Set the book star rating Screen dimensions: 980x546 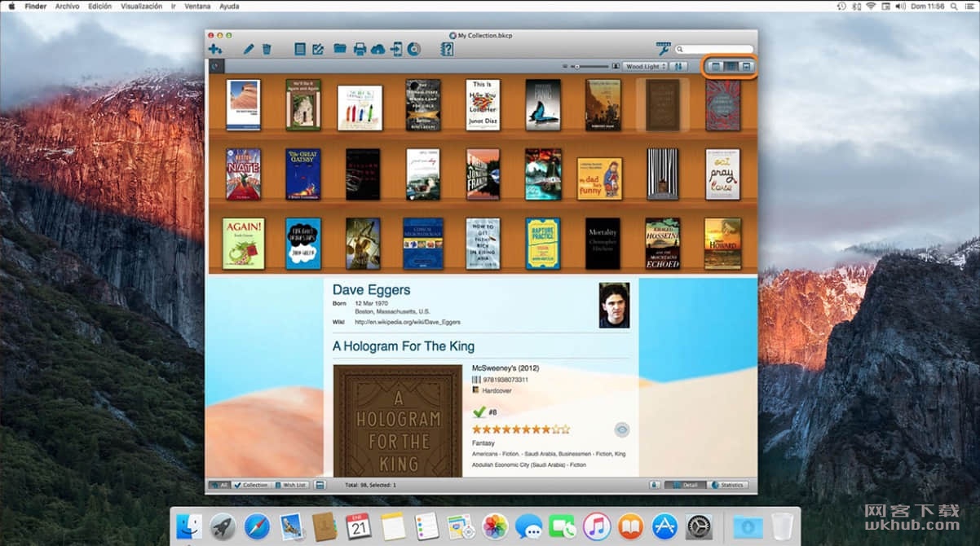[520, 429]
